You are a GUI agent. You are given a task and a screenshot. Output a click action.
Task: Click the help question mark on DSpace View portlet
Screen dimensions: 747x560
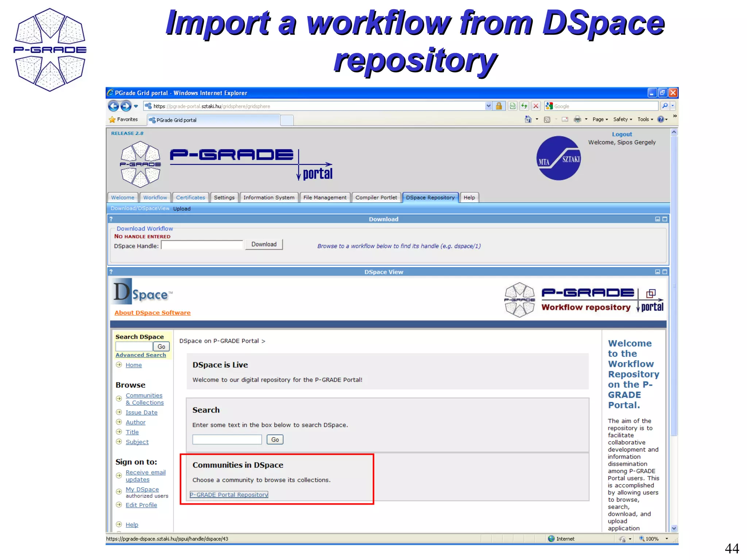click(111, 272)
